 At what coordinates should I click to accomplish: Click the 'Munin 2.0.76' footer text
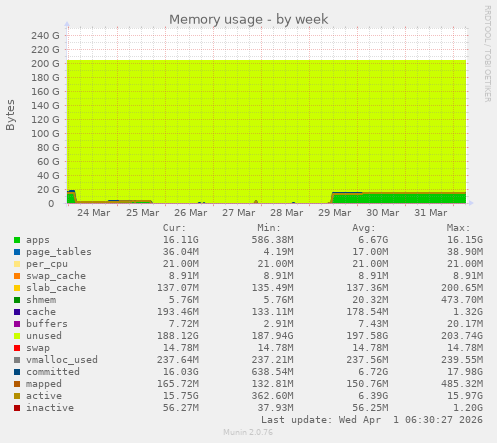tap(248, 432)
